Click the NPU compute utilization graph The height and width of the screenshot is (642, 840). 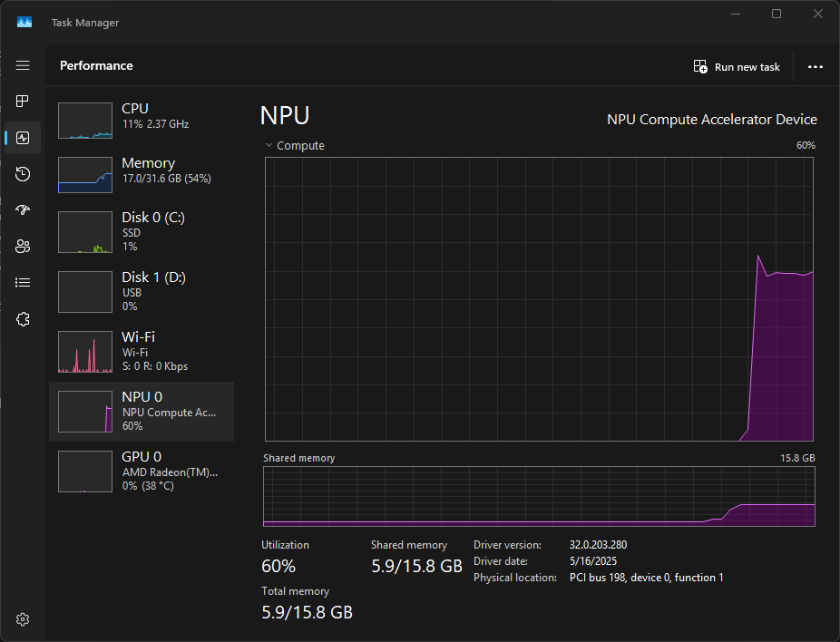pyautogui.click(x=539, y=299)
